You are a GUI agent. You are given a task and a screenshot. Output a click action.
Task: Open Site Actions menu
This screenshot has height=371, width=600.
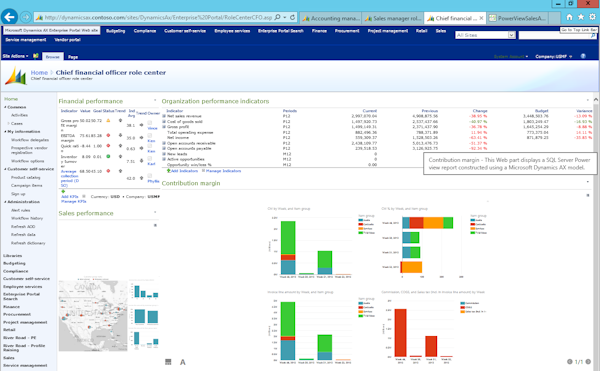[15, 56]
